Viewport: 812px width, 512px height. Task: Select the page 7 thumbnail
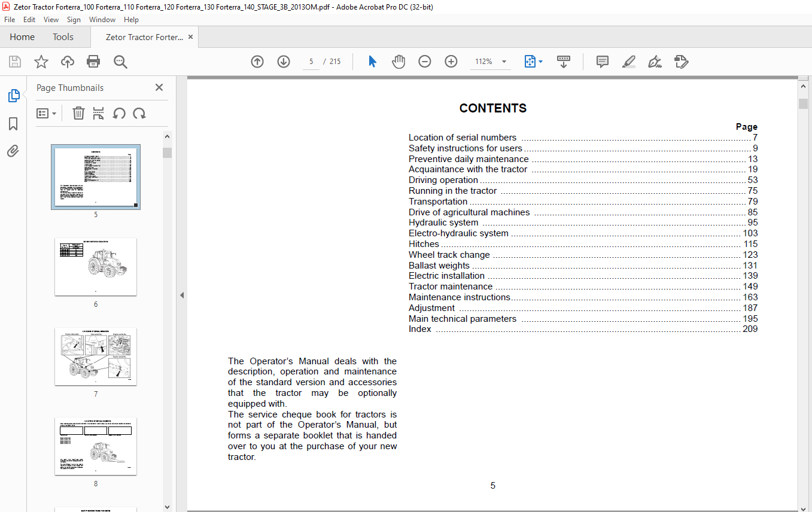[x=96, y=356]
